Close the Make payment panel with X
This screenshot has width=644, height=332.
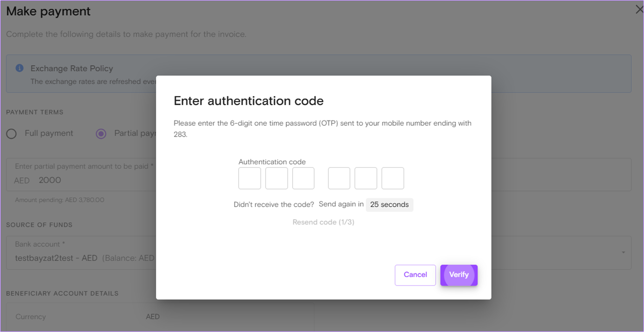639,9
